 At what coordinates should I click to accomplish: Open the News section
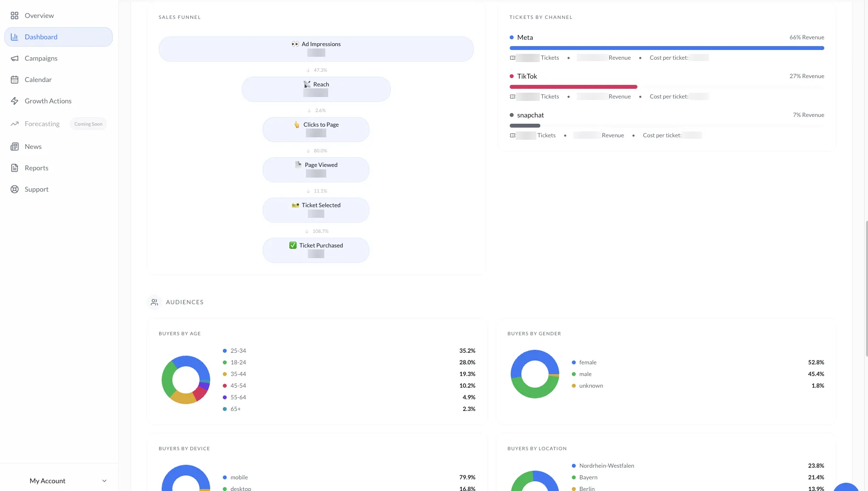click(58, 147)
